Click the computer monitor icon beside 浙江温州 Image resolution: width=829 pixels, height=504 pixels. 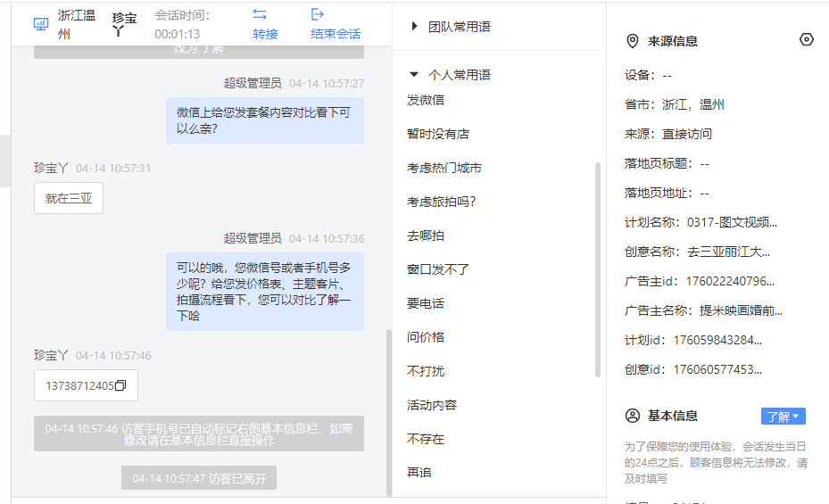pyautogui.click(x=41, y=24)
